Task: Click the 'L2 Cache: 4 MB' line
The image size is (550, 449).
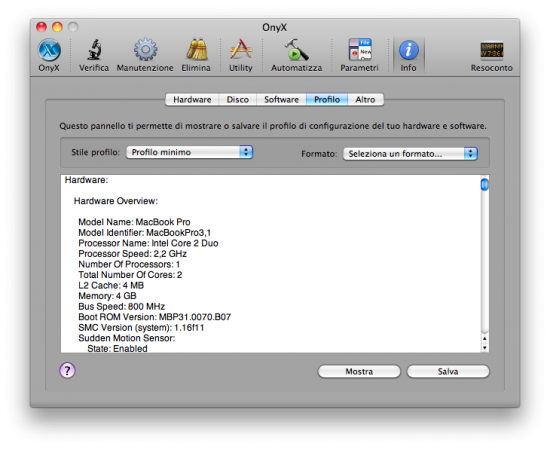Action: click(x=111, y=285)
